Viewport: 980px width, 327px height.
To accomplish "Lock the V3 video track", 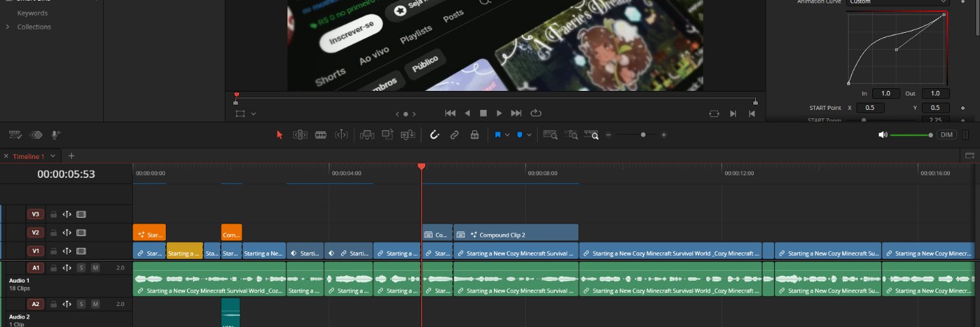I will click(54, 214).
